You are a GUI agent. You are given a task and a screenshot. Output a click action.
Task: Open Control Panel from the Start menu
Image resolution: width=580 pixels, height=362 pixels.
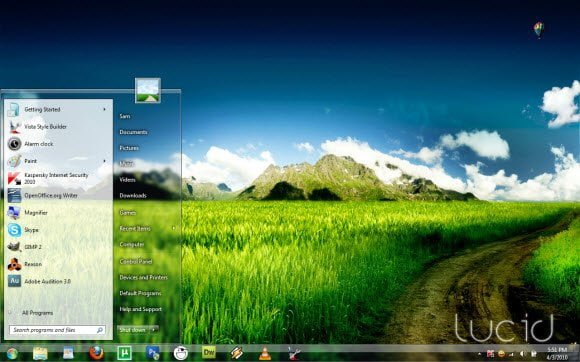pyautogui.click(x=136, y=261)
